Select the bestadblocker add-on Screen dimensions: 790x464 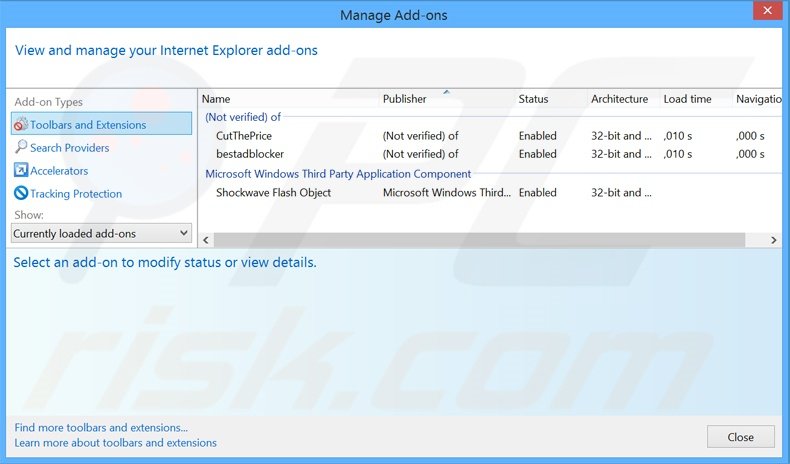point(250,154)
